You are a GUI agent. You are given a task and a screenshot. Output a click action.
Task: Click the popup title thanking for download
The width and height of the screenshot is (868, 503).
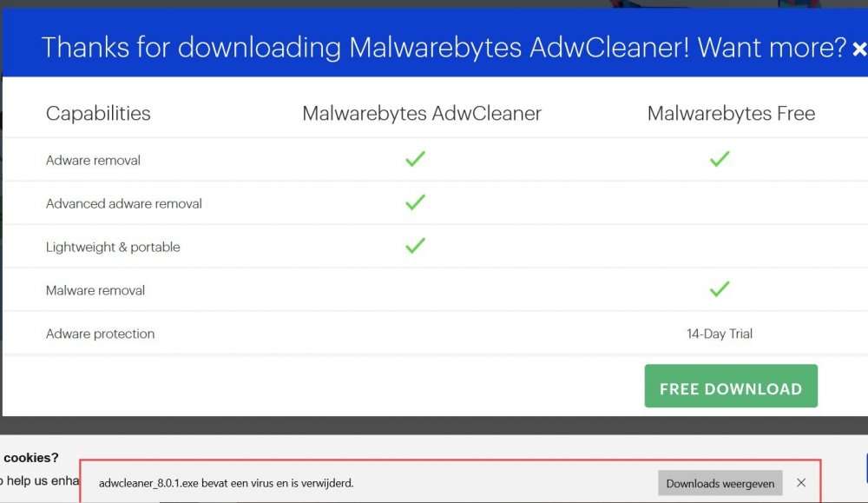(x=443, y=48)
